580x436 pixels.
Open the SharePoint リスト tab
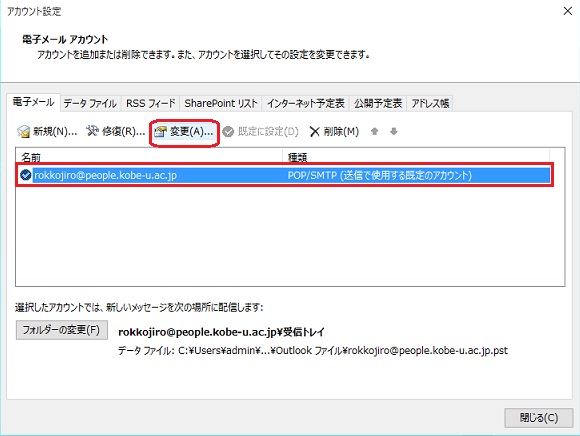click(221, 103)
